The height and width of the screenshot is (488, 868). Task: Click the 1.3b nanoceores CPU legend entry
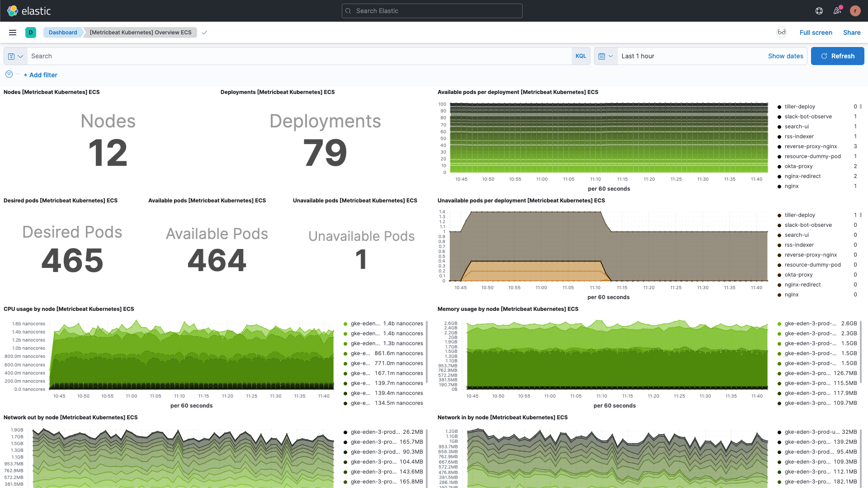pyautogui.click(x=383, y=343)
